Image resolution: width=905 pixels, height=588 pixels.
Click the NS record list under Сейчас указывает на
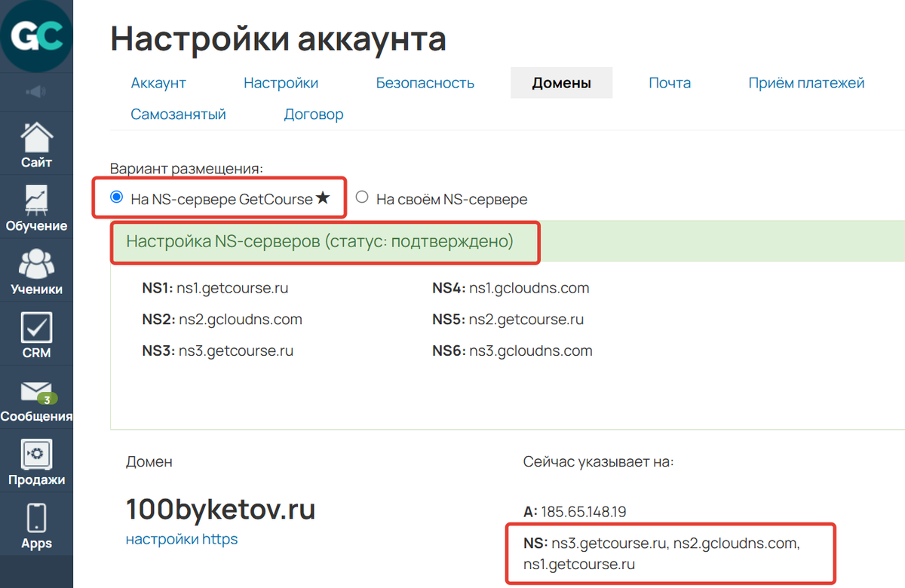(661, 554)
